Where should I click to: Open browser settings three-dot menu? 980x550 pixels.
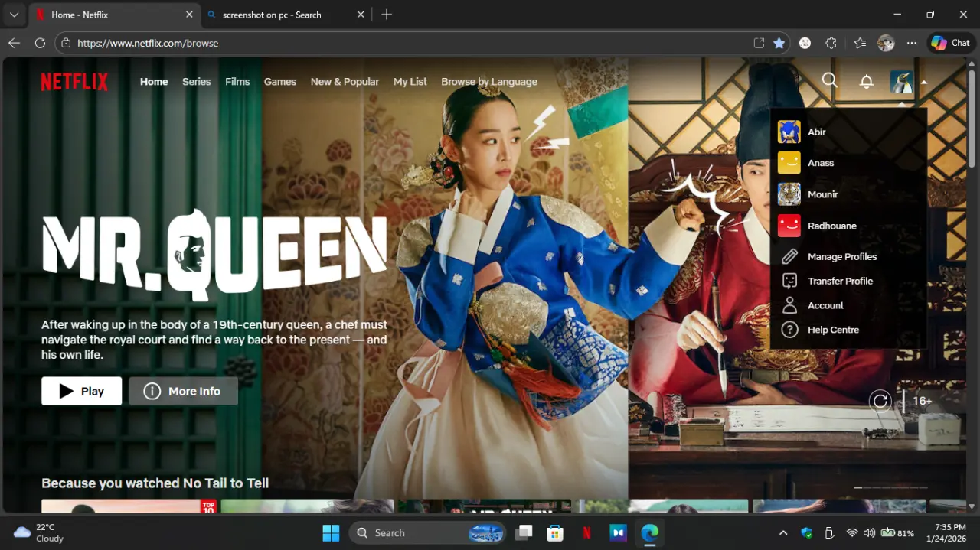click(x=911, y=43)
